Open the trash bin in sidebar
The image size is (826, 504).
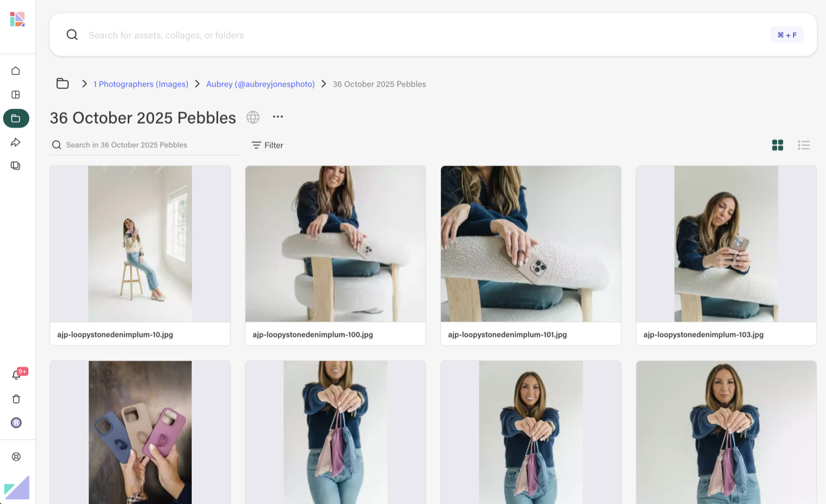(16, 399)
